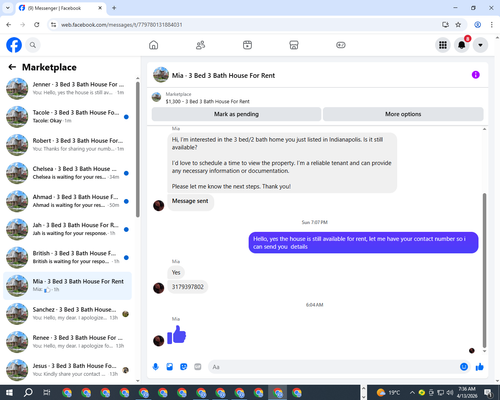Attach a photo file icon

pyautogui.click(x=170, y=367)
